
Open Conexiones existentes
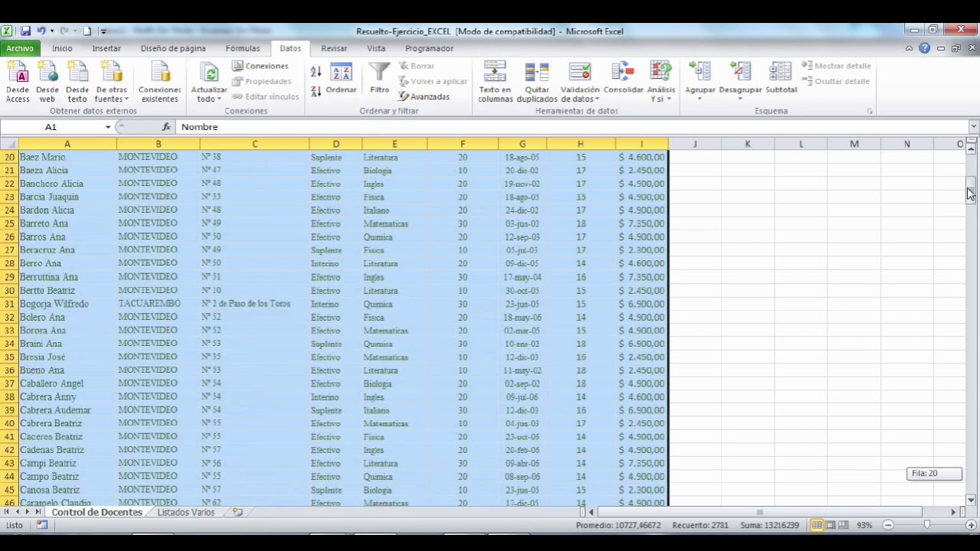[160, 82]
